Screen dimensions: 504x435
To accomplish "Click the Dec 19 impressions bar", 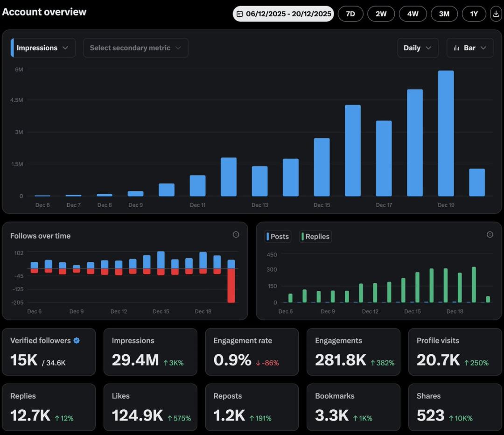I will [x=446, y=133].
